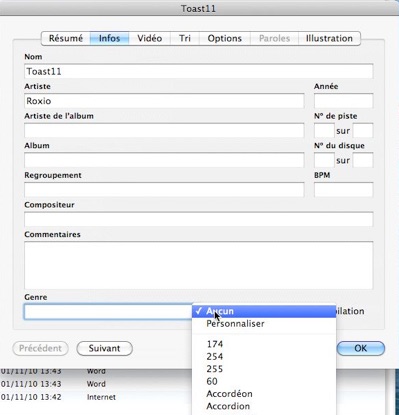
Task: Click the Précédent button
Action: click(x=40, y=348)
